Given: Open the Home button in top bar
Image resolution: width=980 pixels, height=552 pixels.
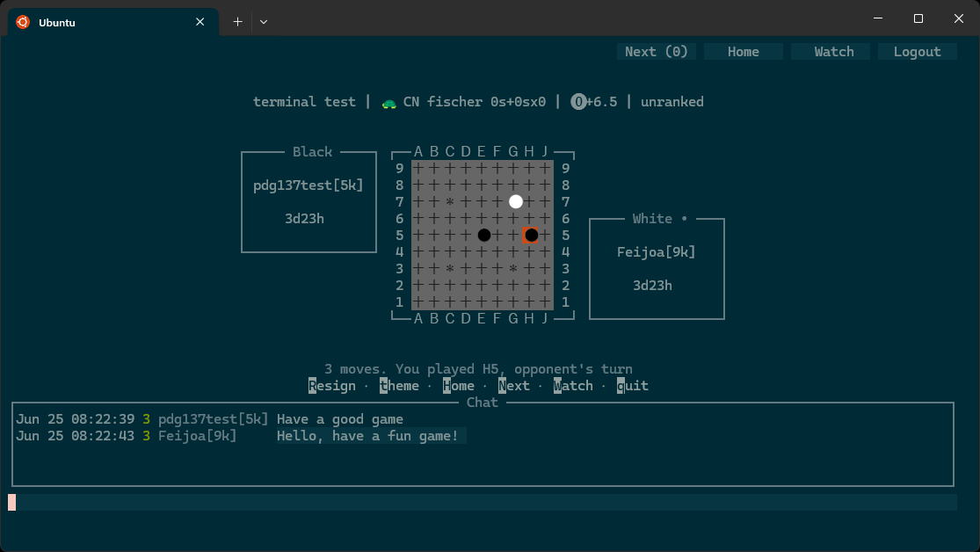Looking at the screenshot, I should (743, 52).
